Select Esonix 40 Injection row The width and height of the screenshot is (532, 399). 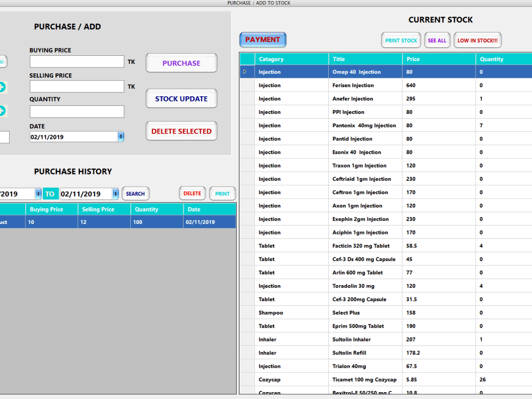[386, 152]
